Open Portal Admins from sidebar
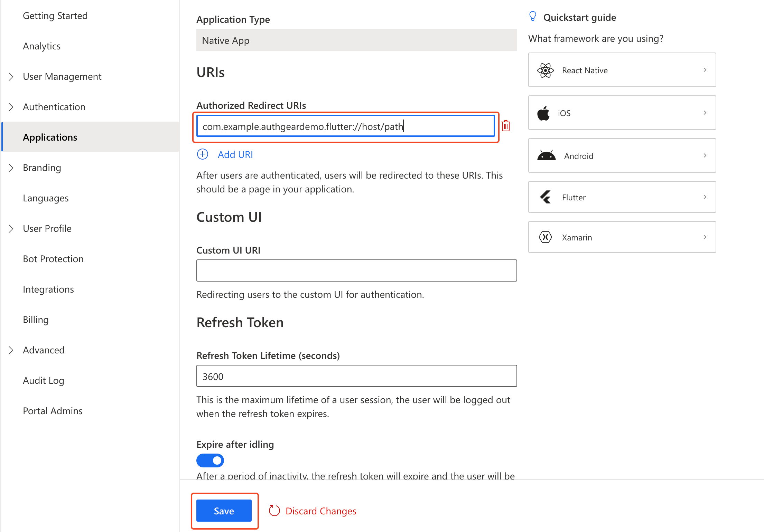 pyautogui.click(x=53, y=411)
